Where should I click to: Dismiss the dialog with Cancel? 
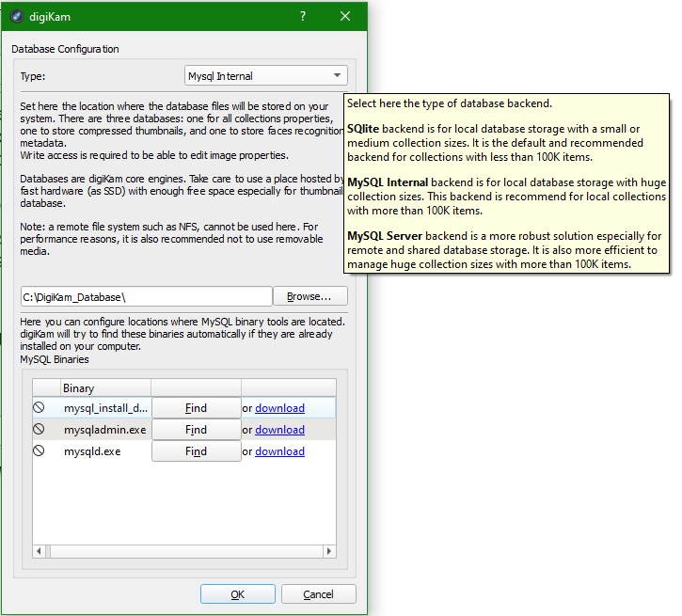(318, 594)
